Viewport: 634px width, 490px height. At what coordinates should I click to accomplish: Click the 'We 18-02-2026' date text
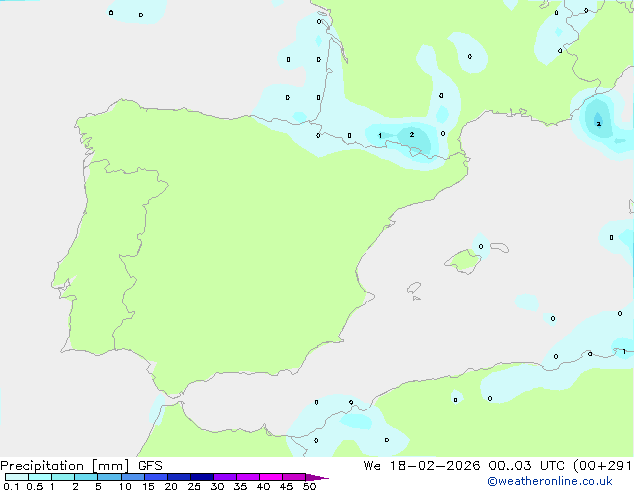pyautogui.click(x=422, y=466)
